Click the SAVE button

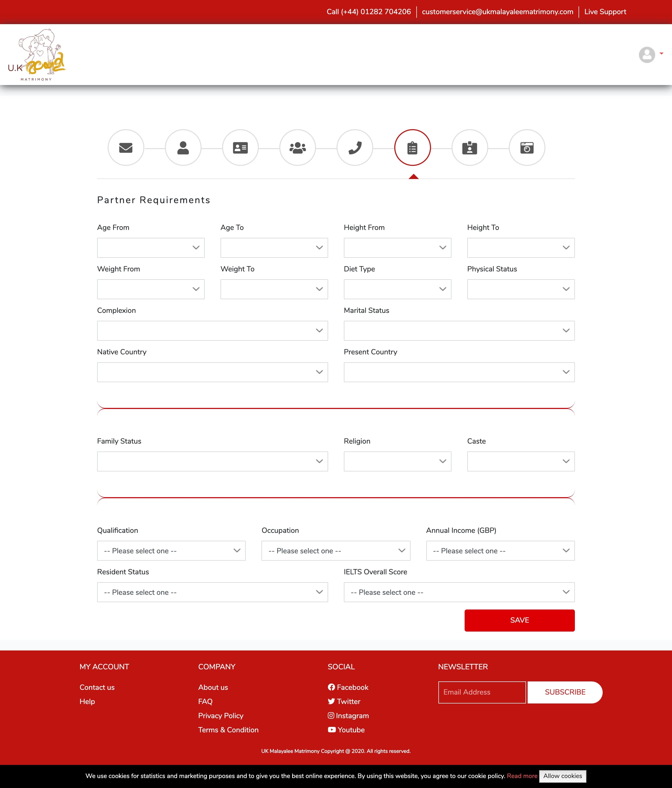[519, 620]
